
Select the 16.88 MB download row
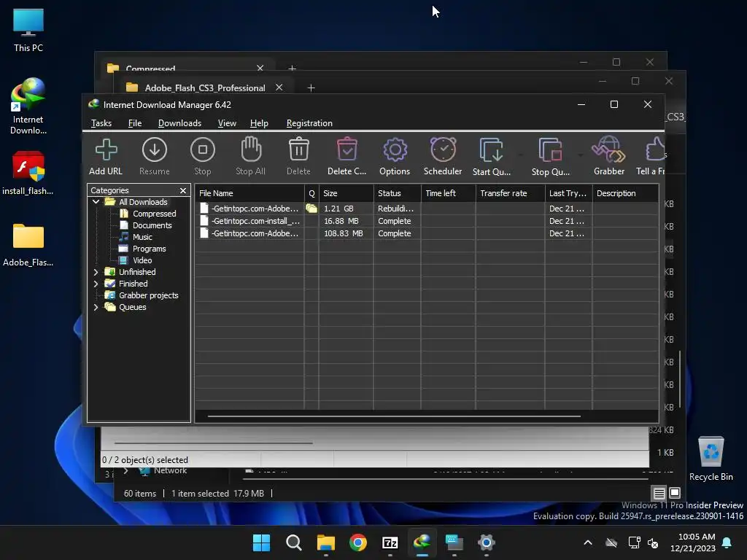[x=426, y=221]
